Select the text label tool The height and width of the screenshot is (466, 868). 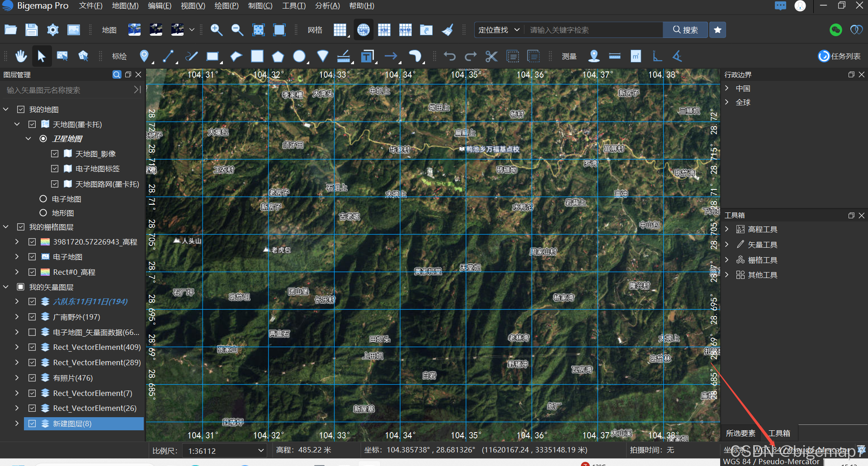coord(368,56)
